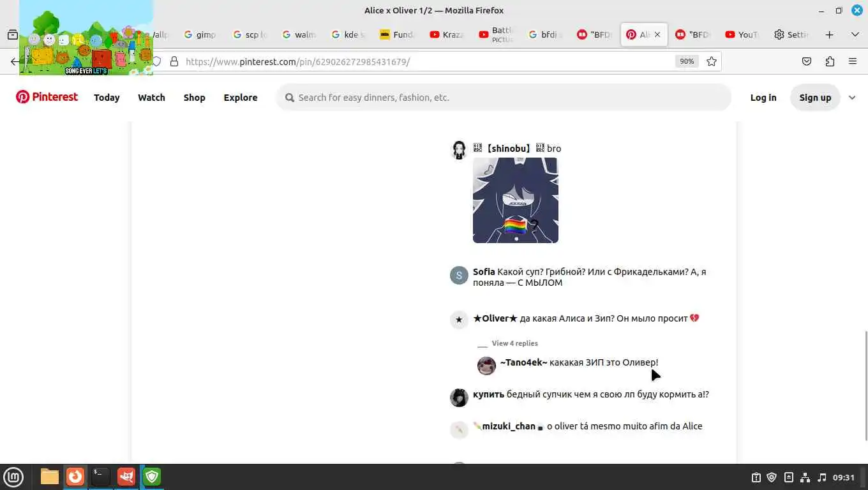The image size is (868, 490).
Task: Switch to the Kraz YouTube tab
Action: point(447,34)
